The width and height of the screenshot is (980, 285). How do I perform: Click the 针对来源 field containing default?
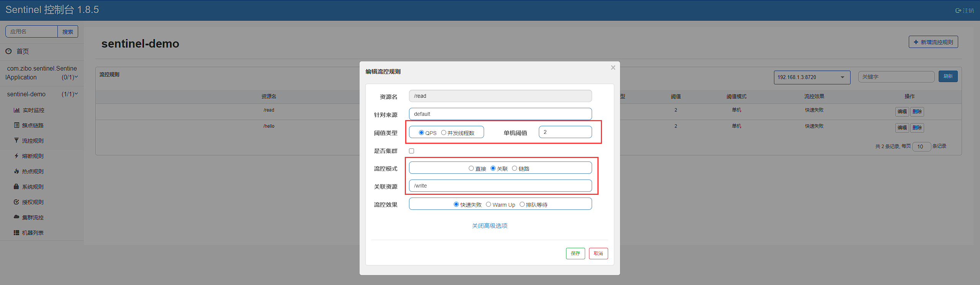point(500,114)
